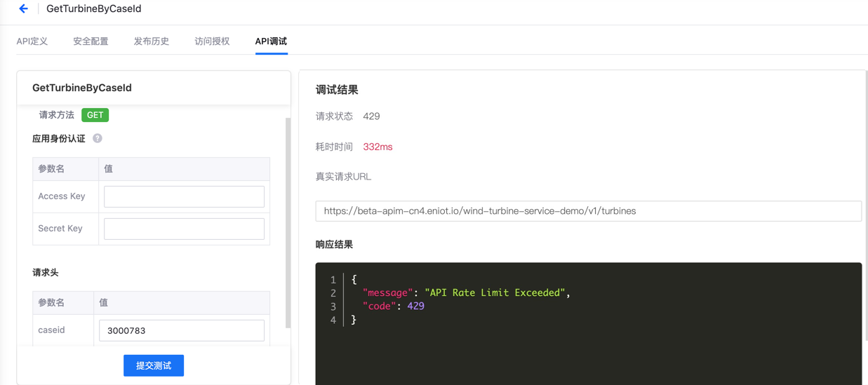Image resolution: width=868 pixels, height=385 pixels.
Task: Click into the Secret Key input field
Action: pos(184,229)
